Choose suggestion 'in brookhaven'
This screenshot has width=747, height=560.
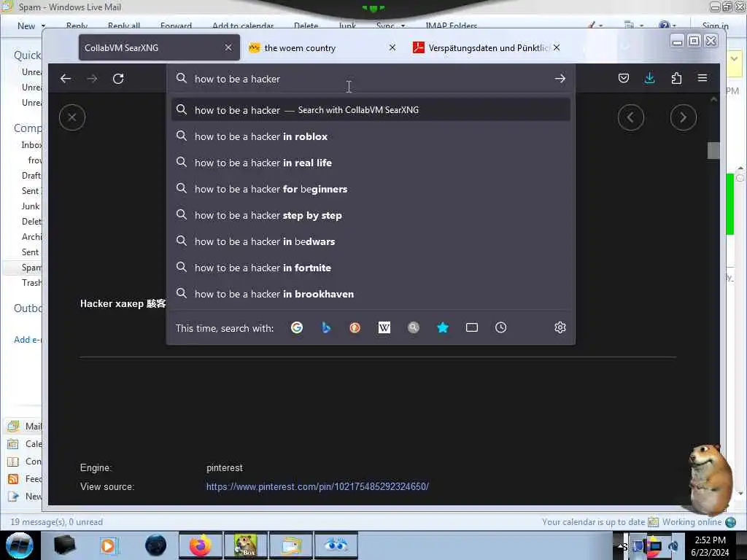371,294
